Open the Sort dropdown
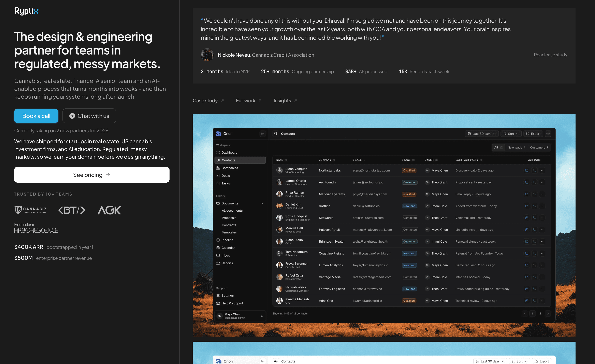The image size is (595, 364). coord(511,134)
